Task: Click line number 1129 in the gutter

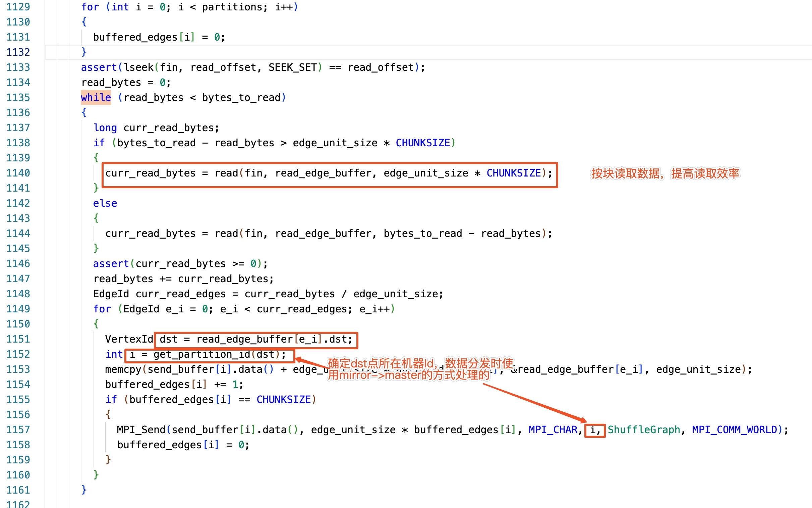Action: [x=18, y=7]
